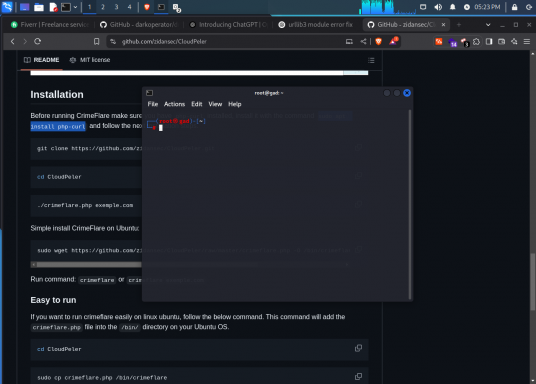Open the browser hamburger main menu
The height and width of the screenshot is (384, 536).
527,41
